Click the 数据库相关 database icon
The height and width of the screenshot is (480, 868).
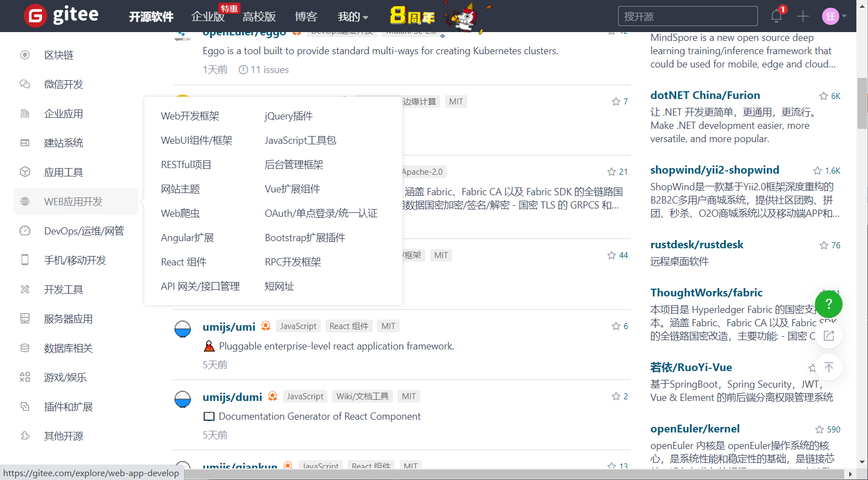[x=25, y=348]
